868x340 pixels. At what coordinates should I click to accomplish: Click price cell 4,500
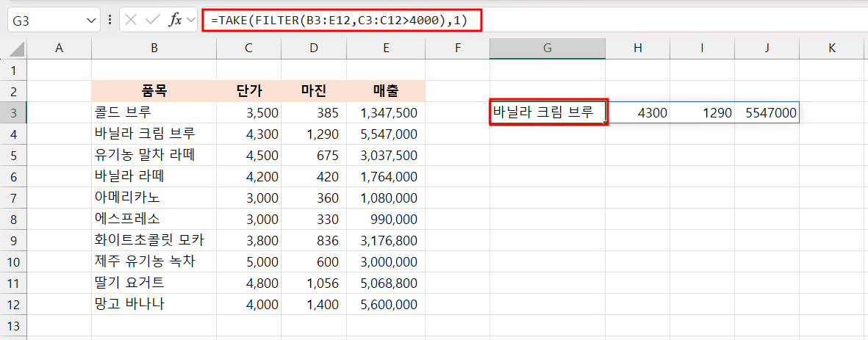click(248, 155)
